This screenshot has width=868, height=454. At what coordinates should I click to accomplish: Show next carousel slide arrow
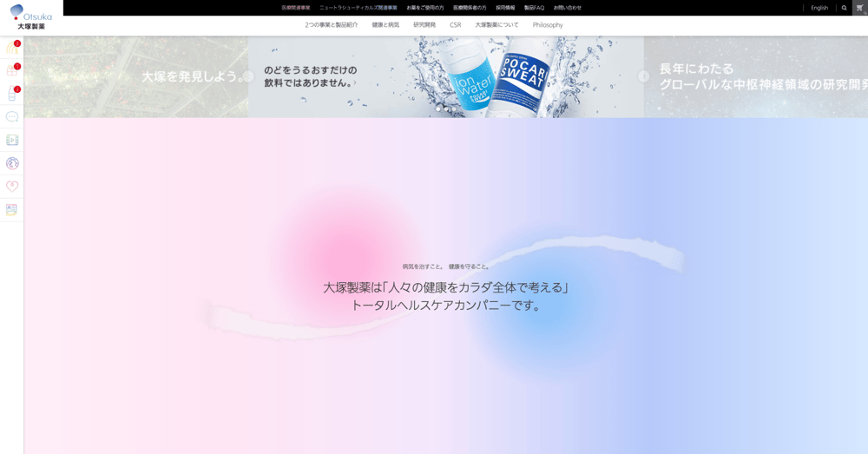click(644, 76)
